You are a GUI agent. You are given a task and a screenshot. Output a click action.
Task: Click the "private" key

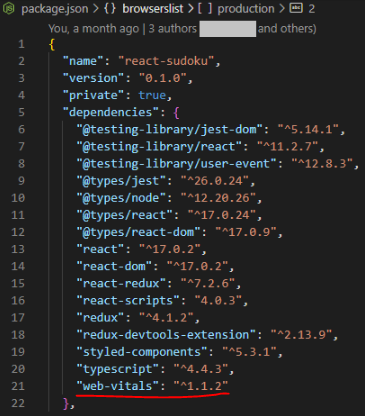point(94,95)
